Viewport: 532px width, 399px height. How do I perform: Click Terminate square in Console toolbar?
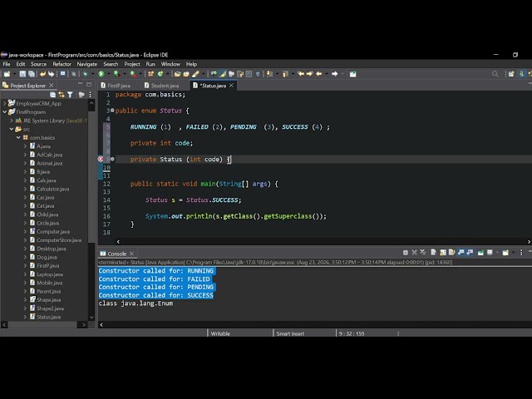click(406, 253)
